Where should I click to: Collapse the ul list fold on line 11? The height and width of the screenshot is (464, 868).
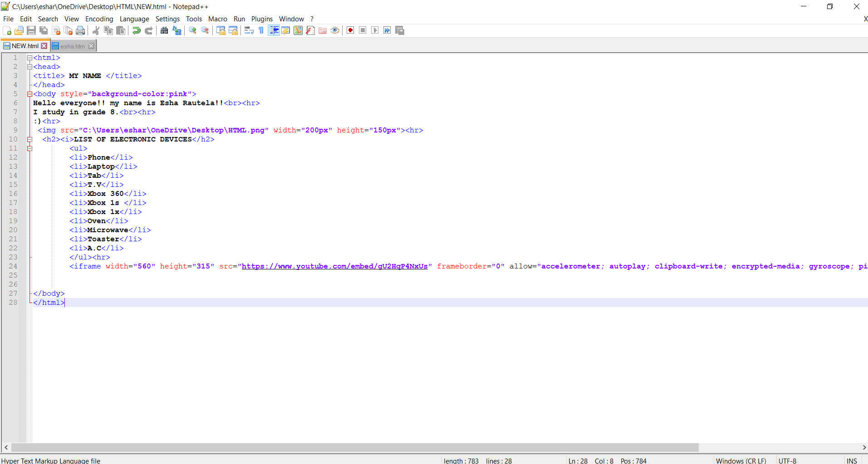29,148
